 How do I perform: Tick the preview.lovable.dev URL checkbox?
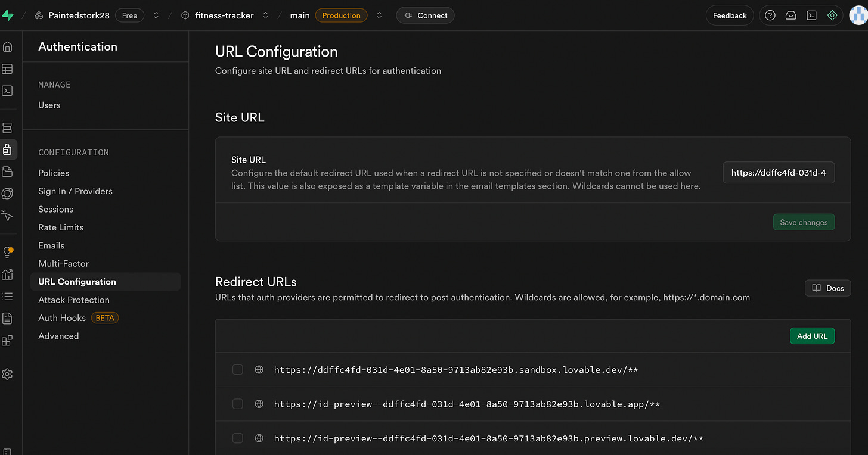(x=238, y=438)
